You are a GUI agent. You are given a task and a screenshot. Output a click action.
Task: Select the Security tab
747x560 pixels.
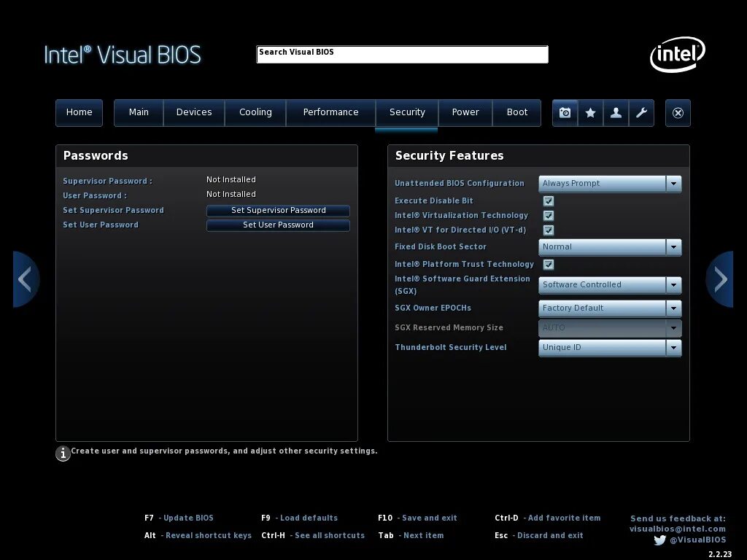(407, 113)
